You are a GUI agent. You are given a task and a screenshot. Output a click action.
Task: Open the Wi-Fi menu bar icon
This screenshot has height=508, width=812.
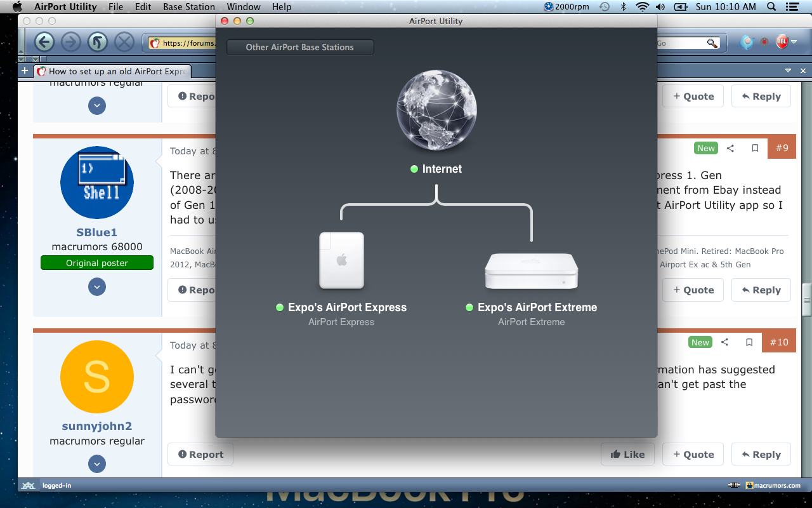point(642,7)
